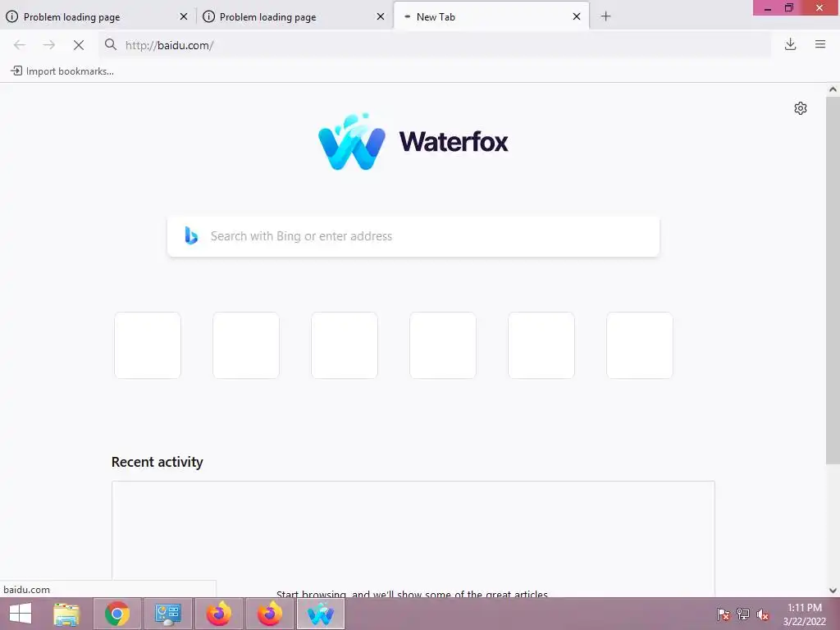Click the address bar with baidu.com
The width and height of the screenshot is (840, 630).
(x=434, y=45)
